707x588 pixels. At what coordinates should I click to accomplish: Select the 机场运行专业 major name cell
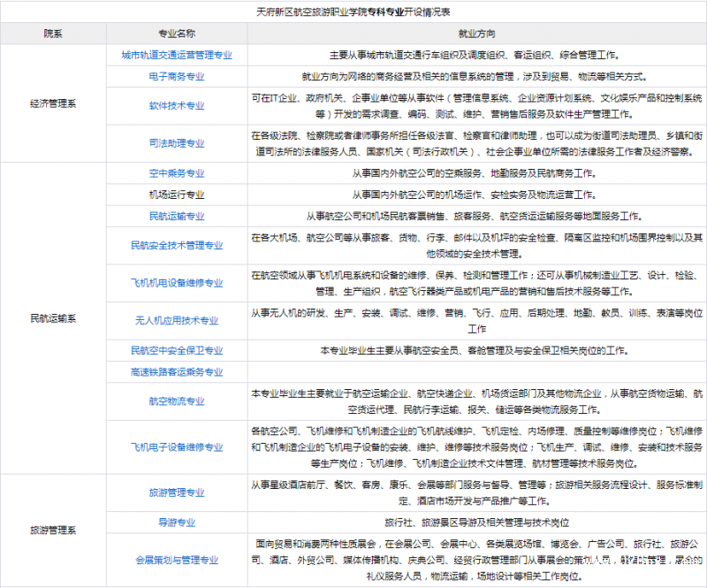(x=177, y=195)
